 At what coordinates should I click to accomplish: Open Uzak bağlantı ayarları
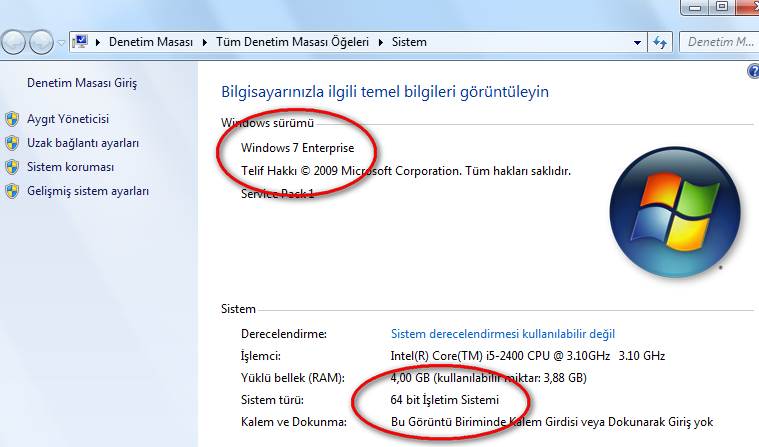click(83, 143)
